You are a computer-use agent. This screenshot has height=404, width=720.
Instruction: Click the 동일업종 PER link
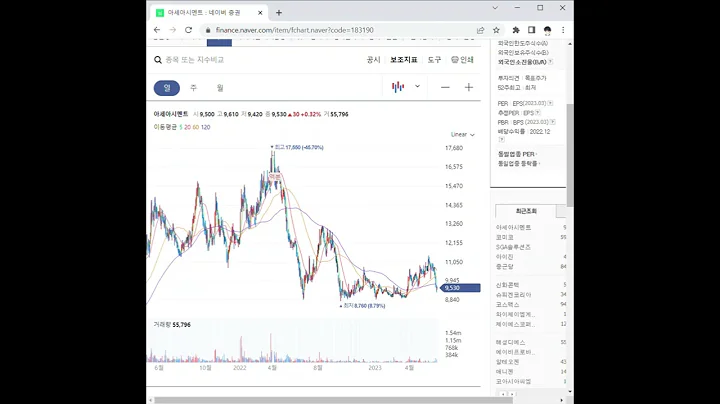(517, 154)
